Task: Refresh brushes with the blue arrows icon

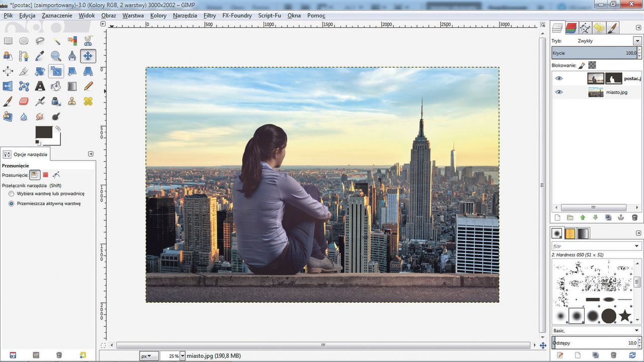Action: [632, 355]
